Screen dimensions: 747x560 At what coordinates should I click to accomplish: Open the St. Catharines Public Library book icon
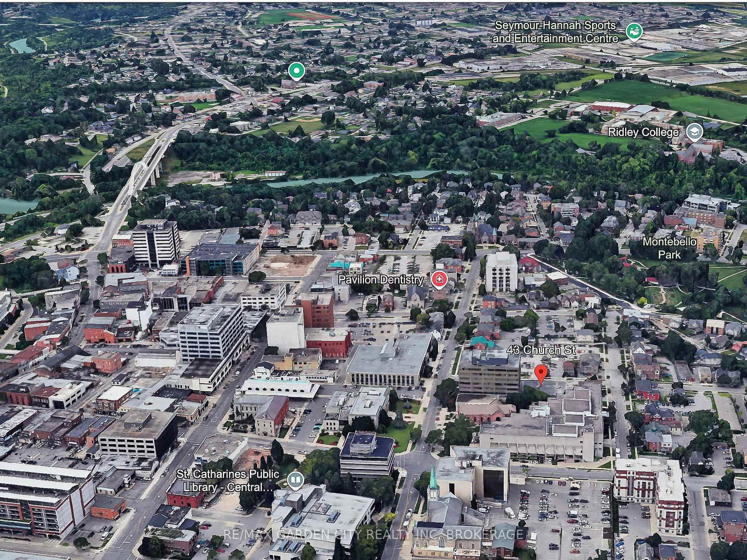pyautogui.click(x=295, y=480)
